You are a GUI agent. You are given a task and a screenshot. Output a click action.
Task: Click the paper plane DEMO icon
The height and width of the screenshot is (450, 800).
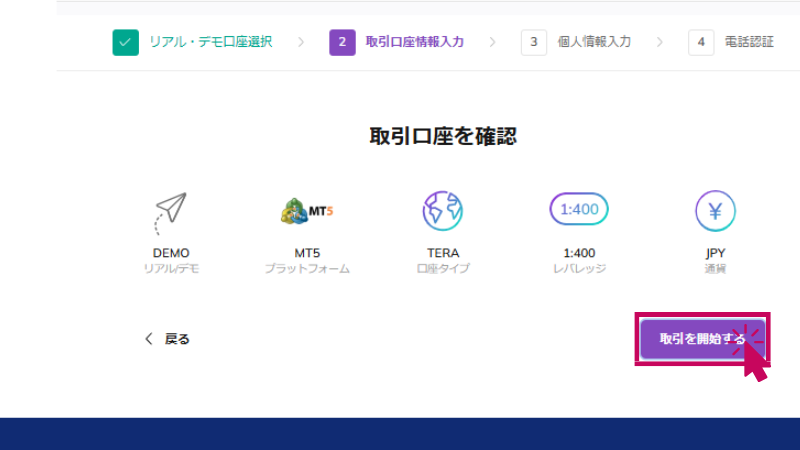pyautogui.click(x=170, y=213)
